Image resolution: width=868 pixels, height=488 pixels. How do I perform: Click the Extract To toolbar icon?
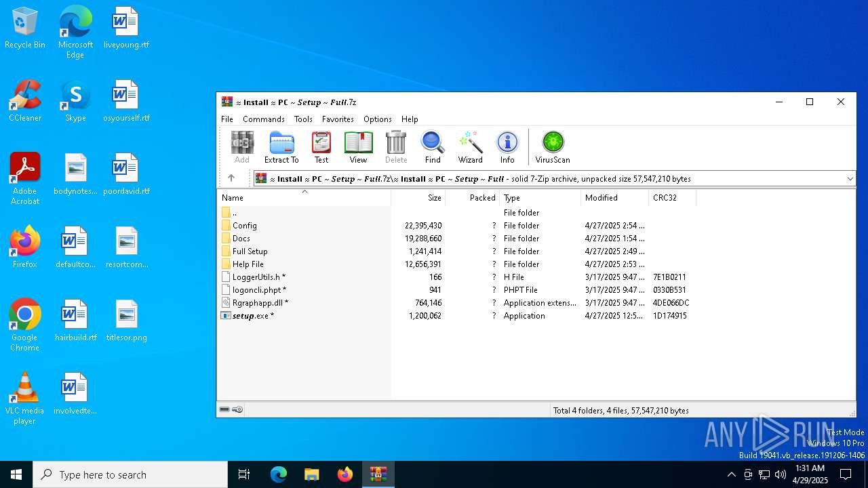(x=281, y=147)
